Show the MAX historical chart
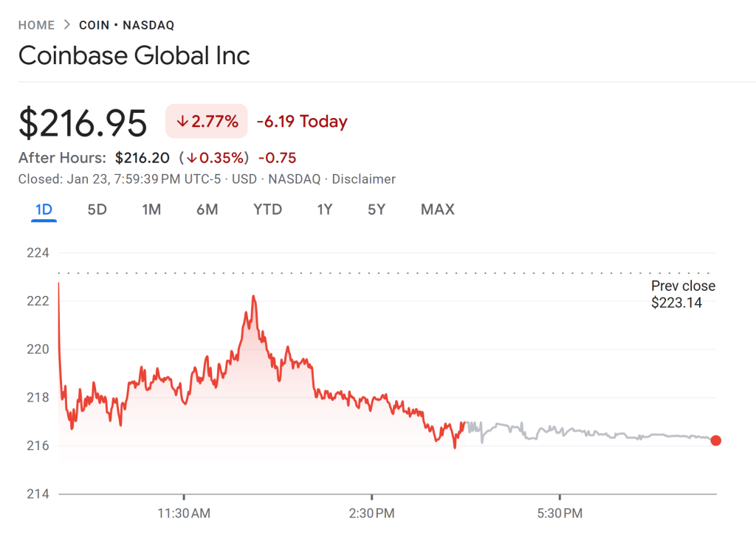756x535 pixels. (437, 210)
